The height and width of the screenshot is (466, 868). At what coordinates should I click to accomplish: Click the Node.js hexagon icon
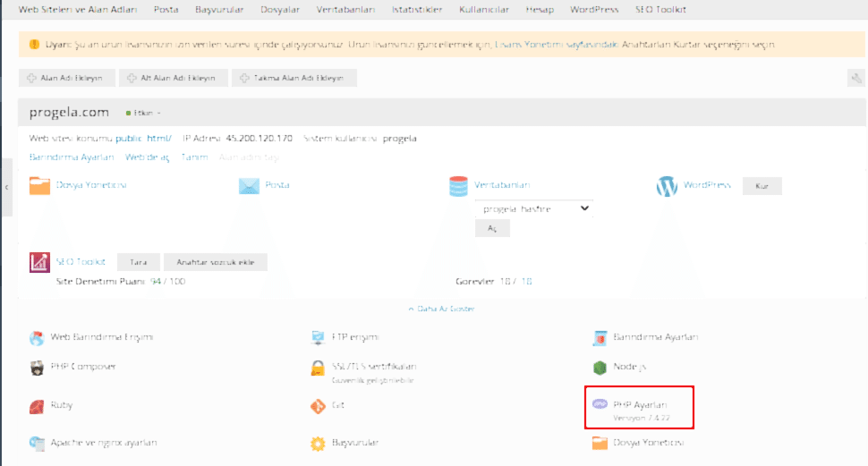(x=600, y=367)
